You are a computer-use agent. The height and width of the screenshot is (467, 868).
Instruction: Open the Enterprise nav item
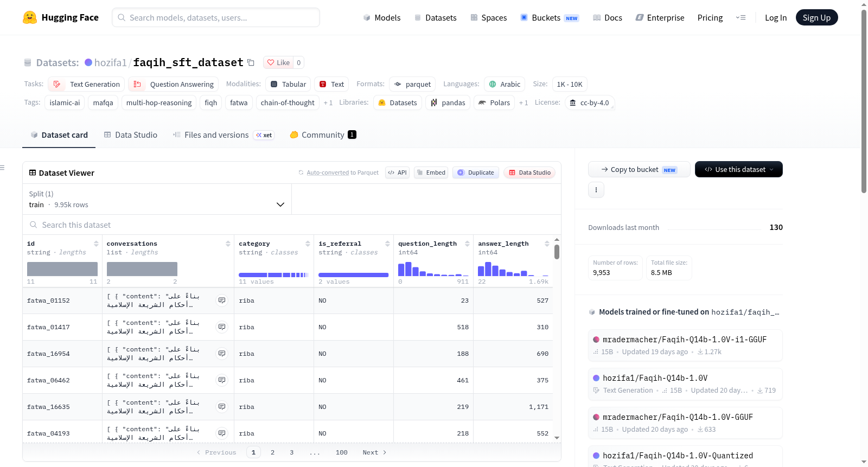pyautogui.click(x=660, y=17)
